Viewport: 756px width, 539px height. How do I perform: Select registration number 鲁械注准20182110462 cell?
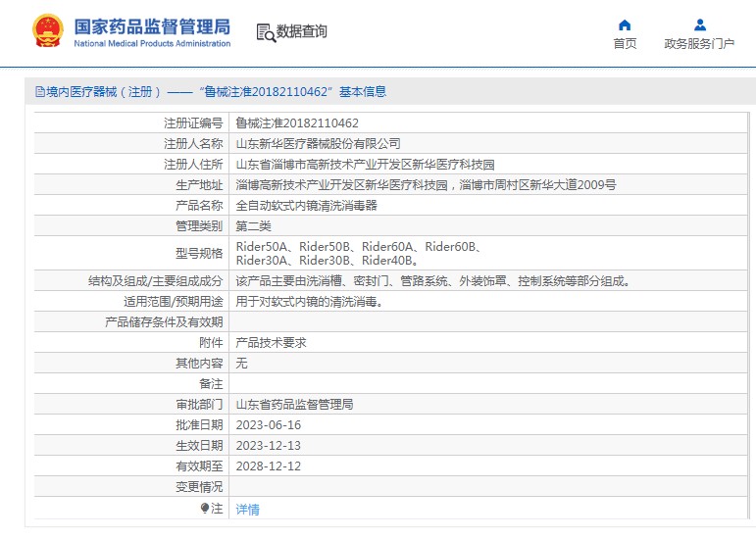pos(297,123)
